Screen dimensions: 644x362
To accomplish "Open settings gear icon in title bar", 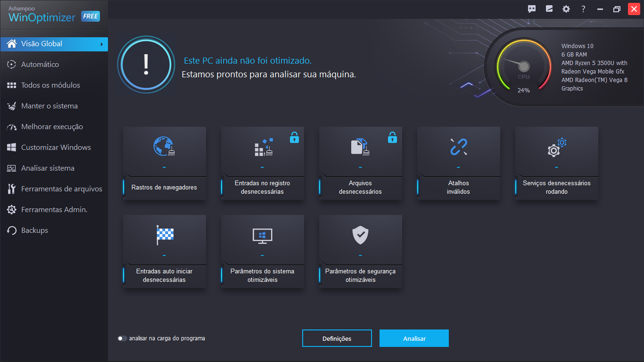I will 566,9.
